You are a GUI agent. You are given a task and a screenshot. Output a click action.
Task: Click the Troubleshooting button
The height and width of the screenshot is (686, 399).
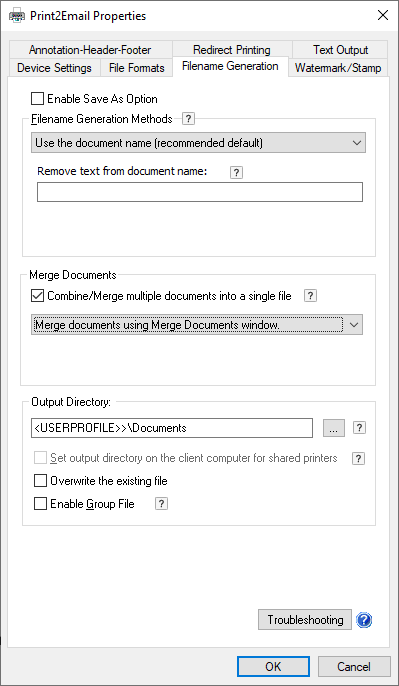click(305, 620)
